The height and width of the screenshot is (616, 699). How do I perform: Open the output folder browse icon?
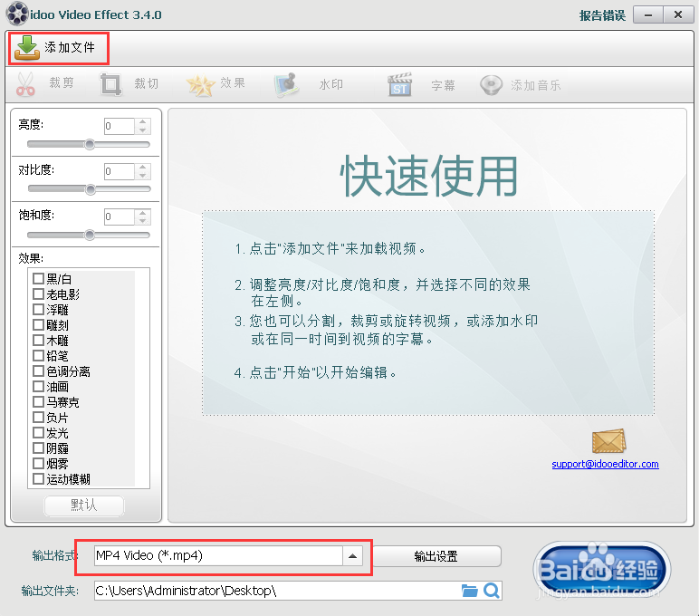coord(469,591)
